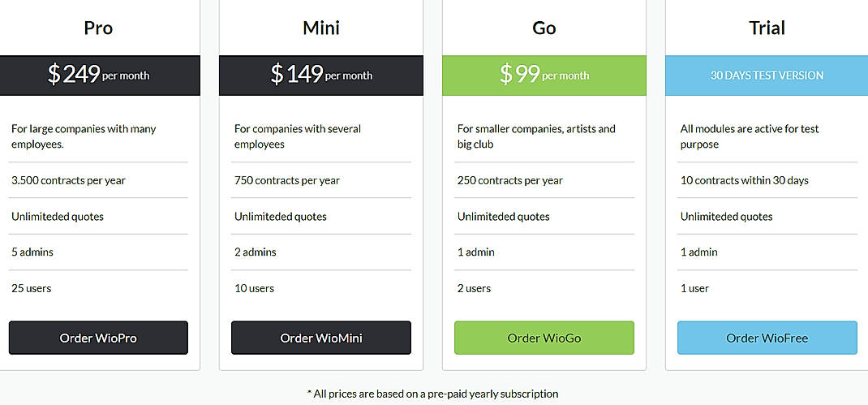This screenshot has width=868, height=405.
Task: Click the Order WioPro button
Action: click(x=98, y=338)
